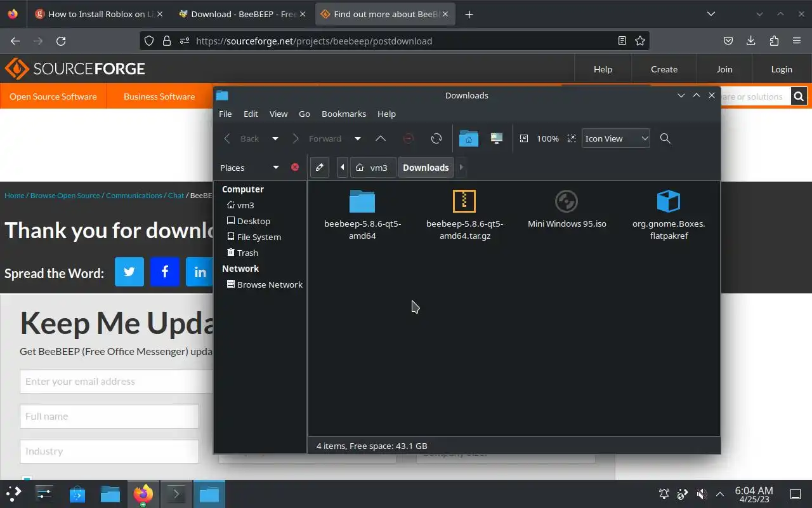Switch to the Download - BeeBEEP tab
The image size is (812, 508).
[x=242, y=14]
